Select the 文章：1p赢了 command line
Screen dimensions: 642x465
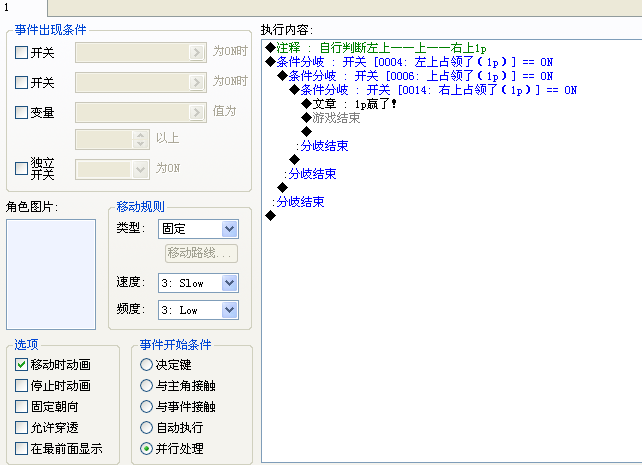349,104
